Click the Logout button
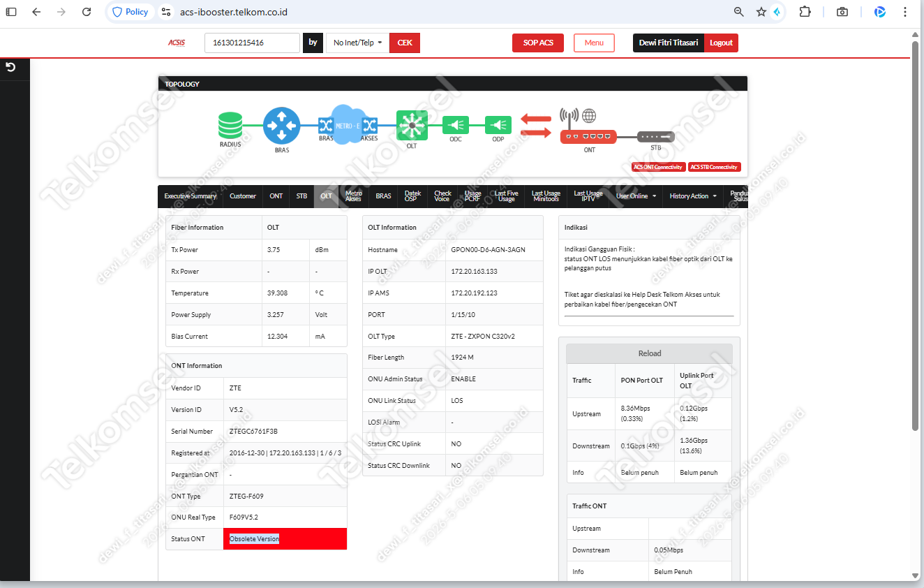The height and width of the screenshot is (588, 924). pyautogui.click(x=721, y=43)
